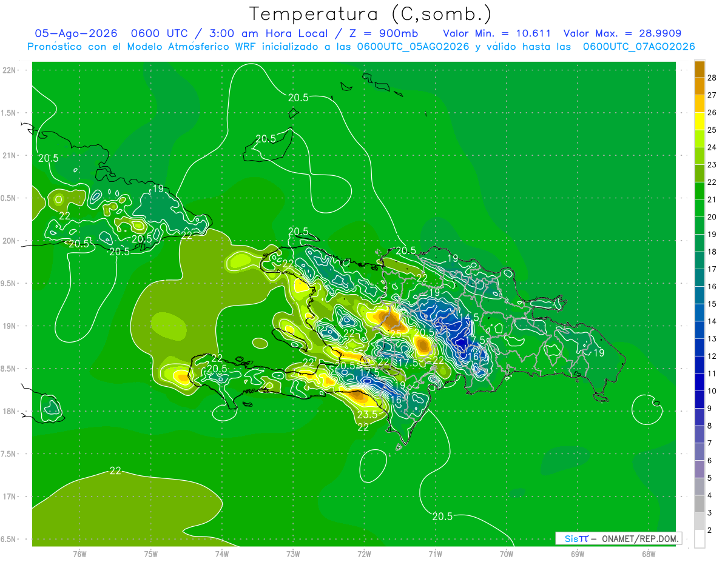This screenshot has width=728, height=562.
Task: Click the longitude axis label '75W'
Action: click(151, 554)
